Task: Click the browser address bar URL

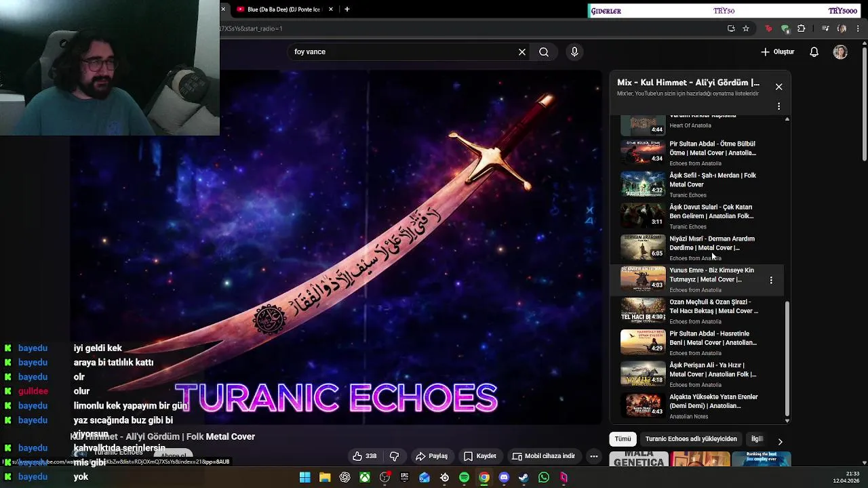Action: pyautogui.click(x=468, y=28)
